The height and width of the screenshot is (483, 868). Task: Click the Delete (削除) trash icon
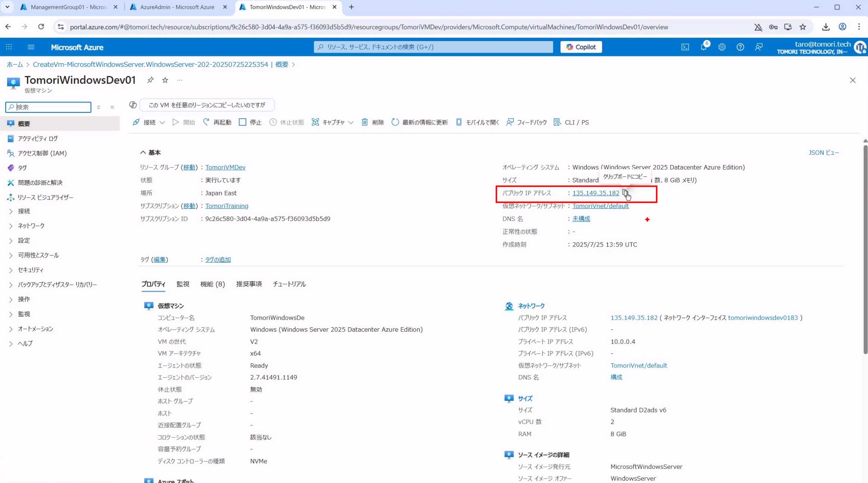(365, 122)
